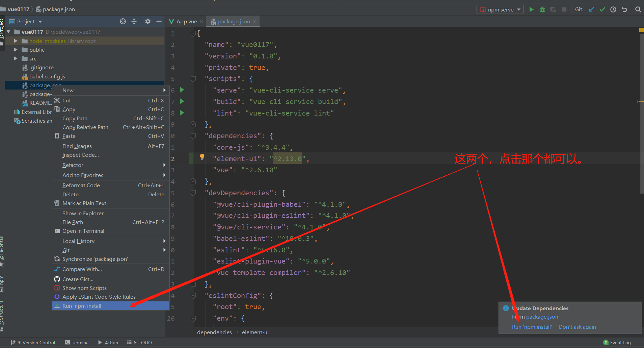Fold the scripts block in editor
The image size is (644, 348).
193,79
